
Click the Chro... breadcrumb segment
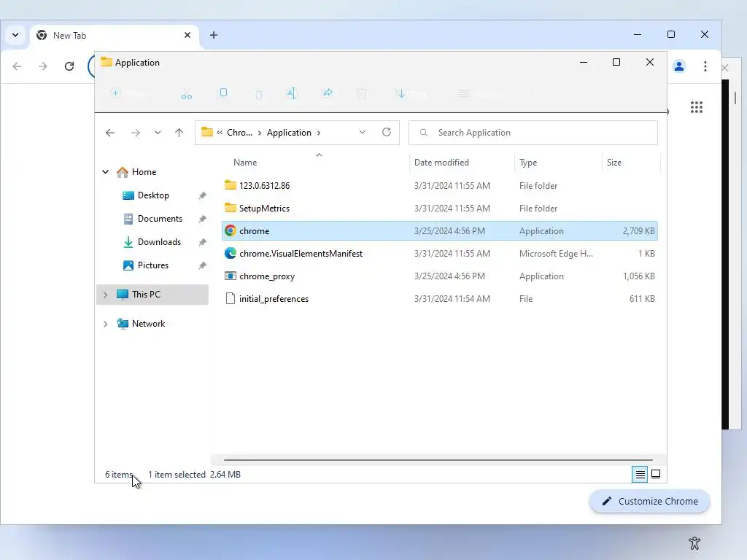239,133
